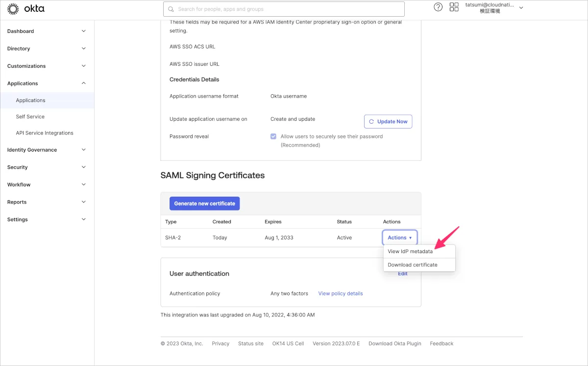Select View IdP metadata menu item
Screen dimensions: 588x366
click(x=410, y=251)
